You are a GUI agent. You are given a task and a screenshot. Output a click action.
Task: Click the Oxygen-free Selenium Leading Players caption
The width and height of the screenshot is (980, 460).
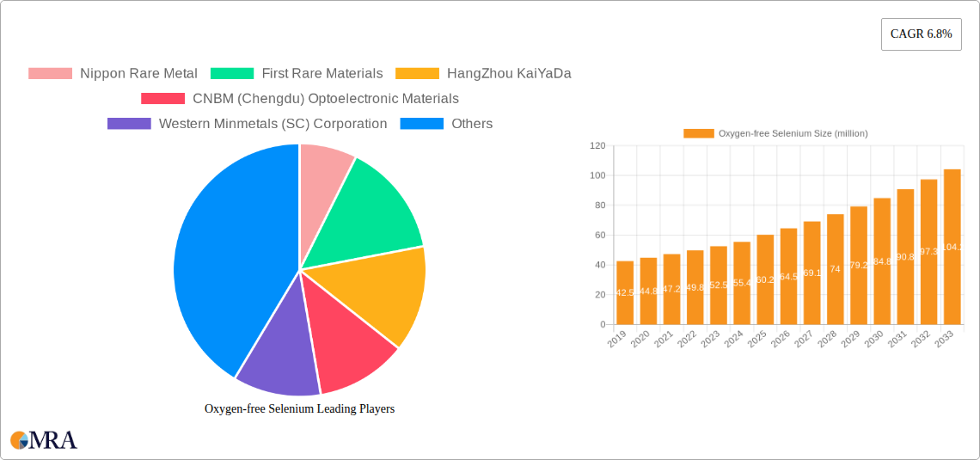point(300,408)
